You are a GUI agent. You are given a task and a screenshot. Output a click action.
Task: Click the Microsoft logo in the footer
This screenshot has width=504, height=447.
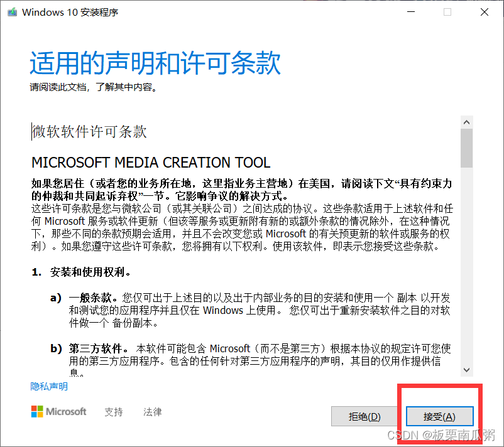tap(59, 411)
